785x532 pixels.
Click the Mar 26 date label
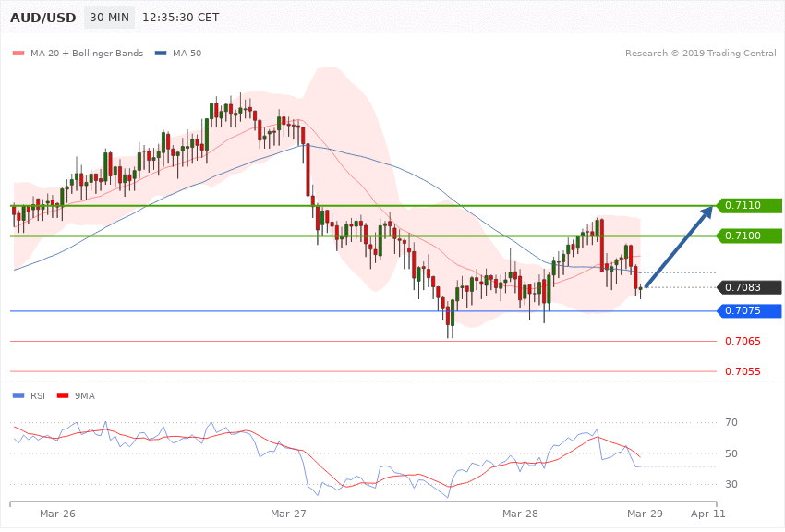coord(57,514)
